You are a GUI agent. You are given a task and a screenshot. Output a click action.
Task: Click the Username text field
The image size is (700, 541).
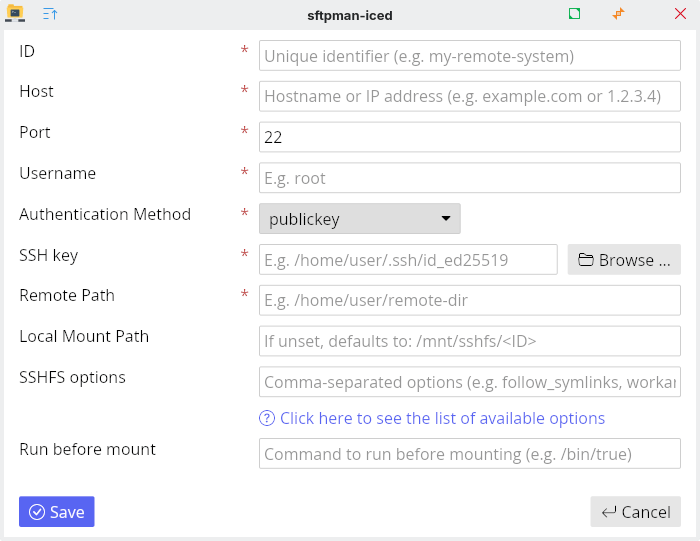click(x=469, y=179)
